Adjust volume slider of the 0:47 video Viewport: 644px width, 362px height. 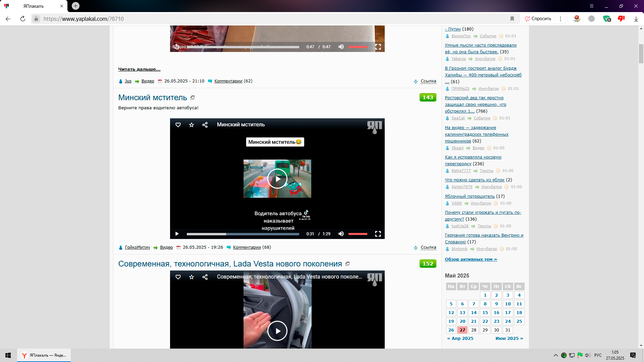click(x=358, y=47)
